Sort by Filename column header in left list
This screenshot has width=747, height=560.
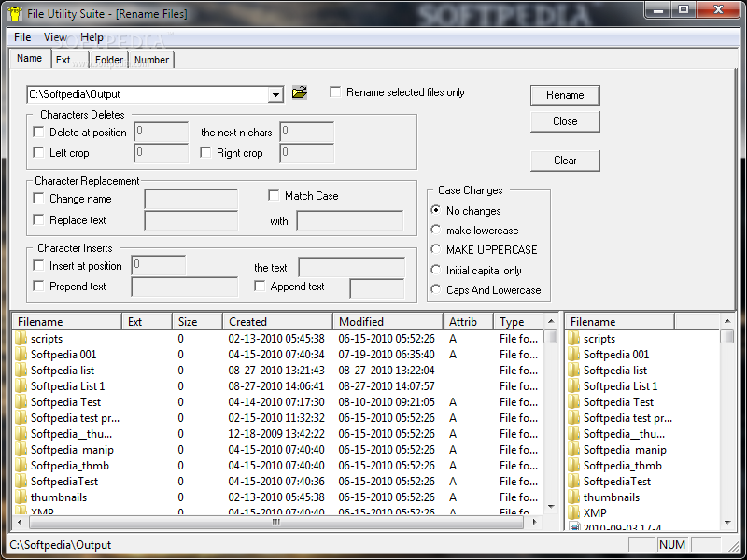click(67, 321)
